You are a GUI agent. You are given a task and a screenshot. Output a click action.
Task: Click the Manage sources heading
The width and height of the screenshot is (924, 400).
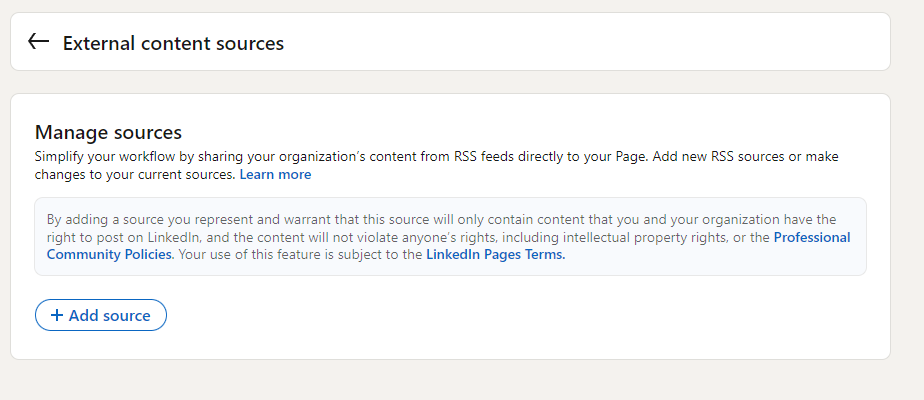[108, 132]
